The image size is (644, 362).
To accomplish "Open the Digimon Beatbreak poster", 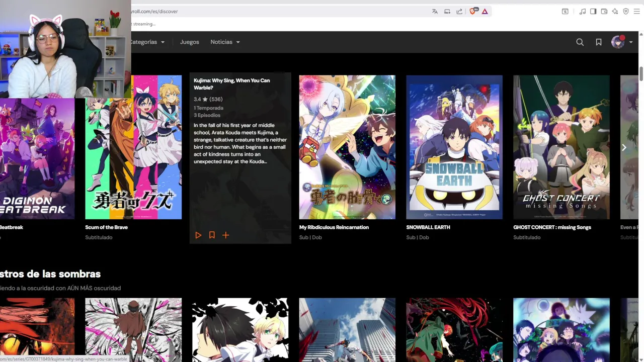I will 37,158.
